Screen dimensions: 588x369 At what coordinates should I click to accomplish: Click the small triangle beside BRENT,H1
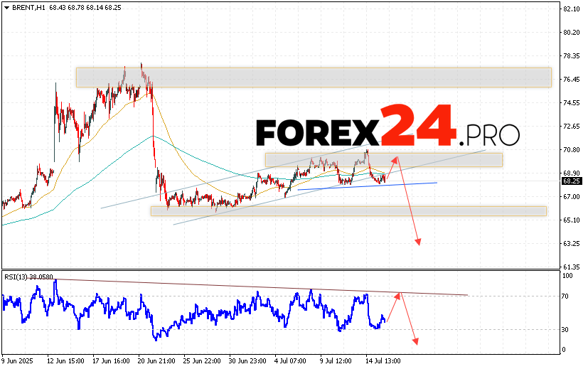point(6,7)
